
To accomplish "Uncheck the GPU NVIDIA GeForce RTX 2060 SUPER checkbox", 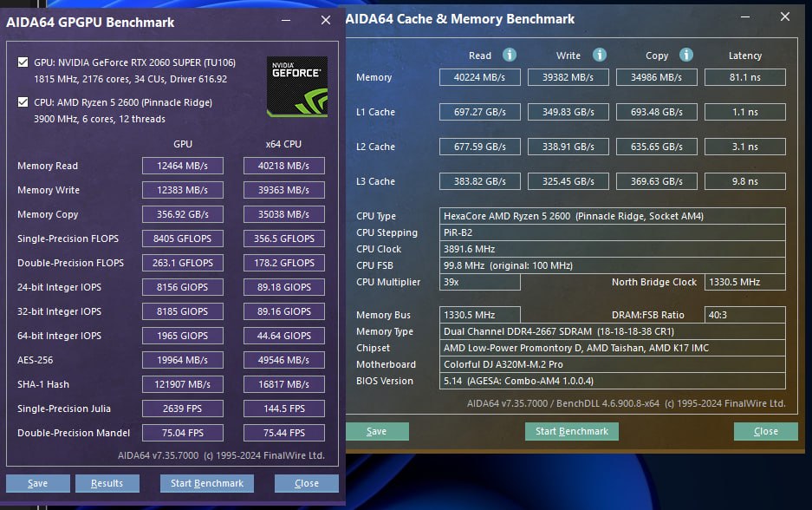I will click(23, 62).
